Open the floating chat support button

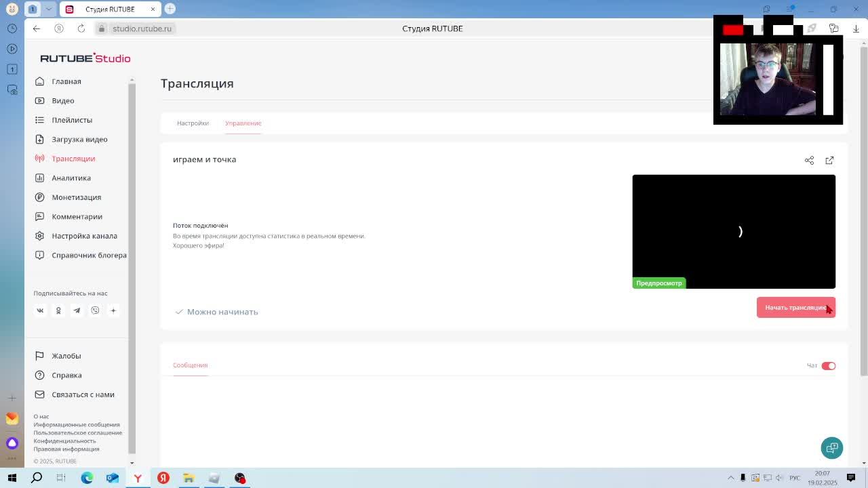click(832, 448)
